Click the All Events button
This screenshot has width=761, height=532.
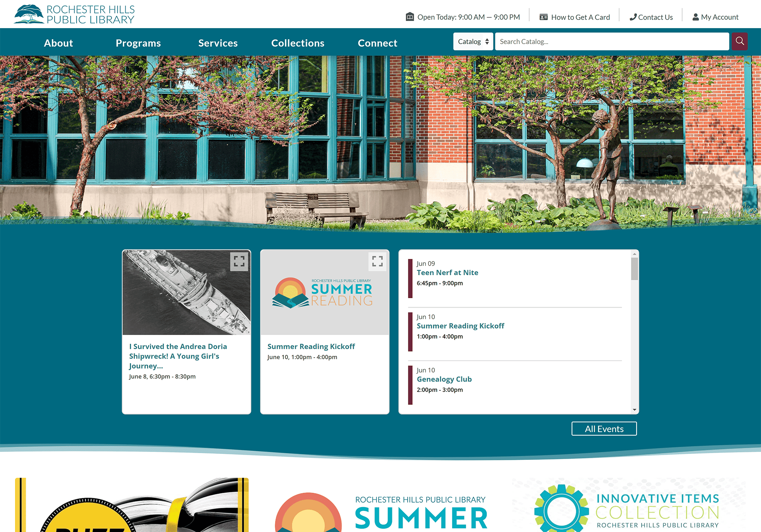pyautogui.click(x=604, y=429)
